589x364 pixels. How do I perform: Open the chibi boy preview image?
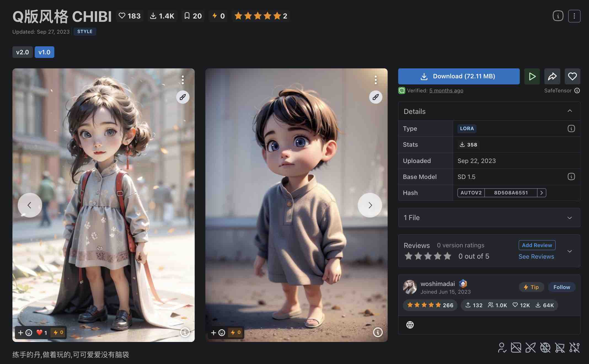[x=296, y=205]
